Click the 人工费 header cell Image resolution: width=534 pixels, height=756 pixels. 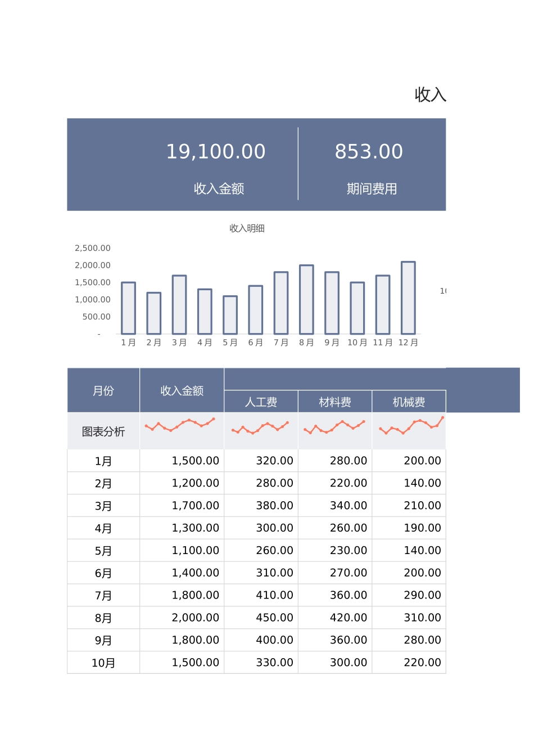(x=261, y=401)
